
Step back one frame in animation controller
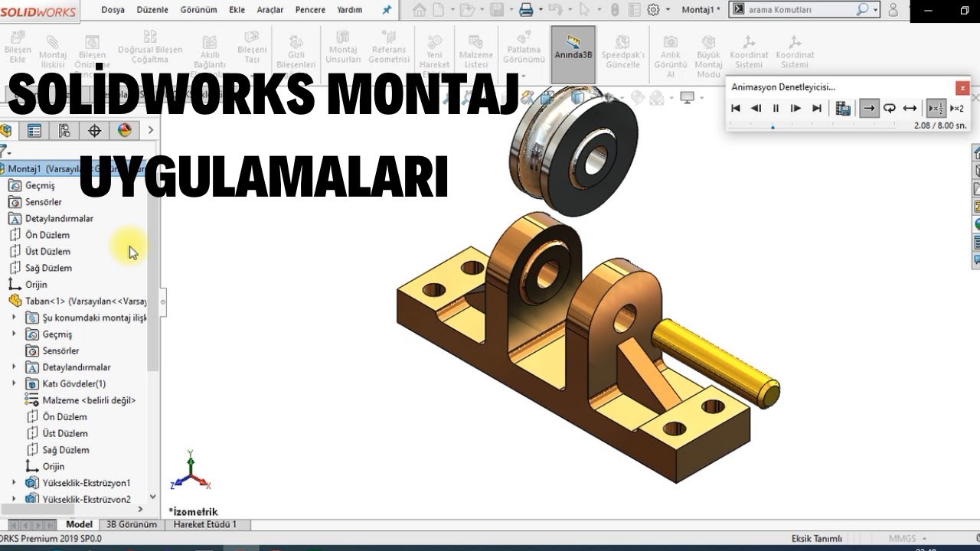(x=756, y=108)
